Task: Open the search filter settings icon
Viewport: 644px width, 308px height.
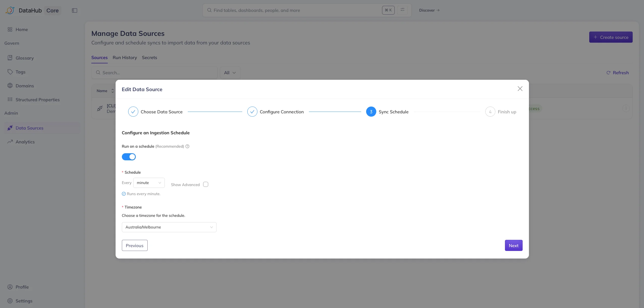Action: [x=402, y=10]
